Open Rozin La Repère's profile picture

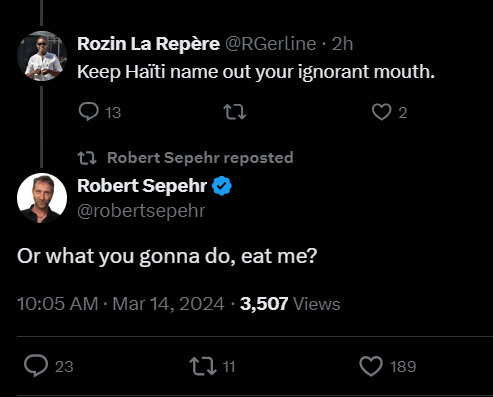coord(42,56)
